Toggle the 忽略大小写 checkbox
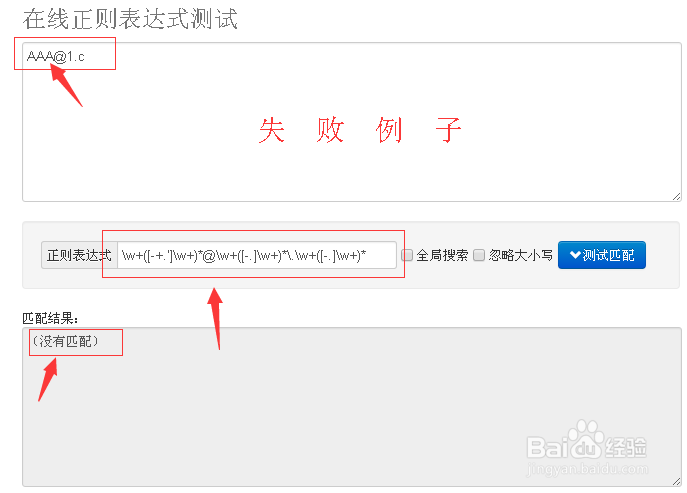 pos(479,255)
